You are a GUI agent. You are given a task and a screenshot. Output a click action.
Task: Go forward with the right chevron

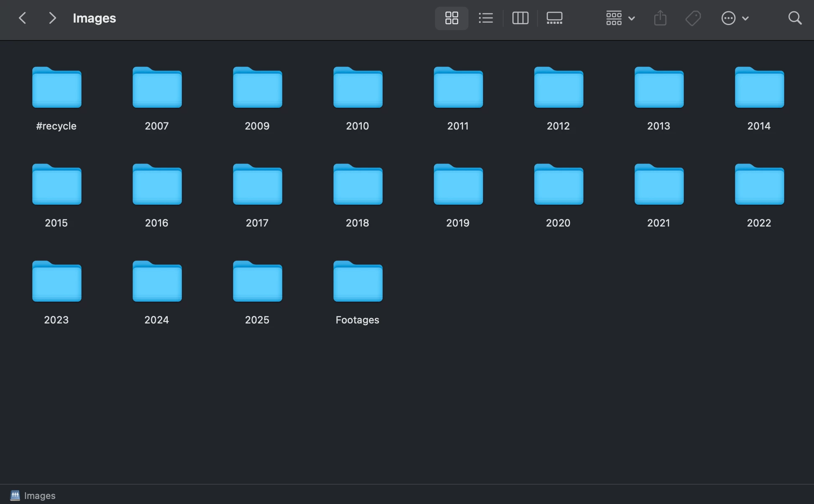(52, 18)
